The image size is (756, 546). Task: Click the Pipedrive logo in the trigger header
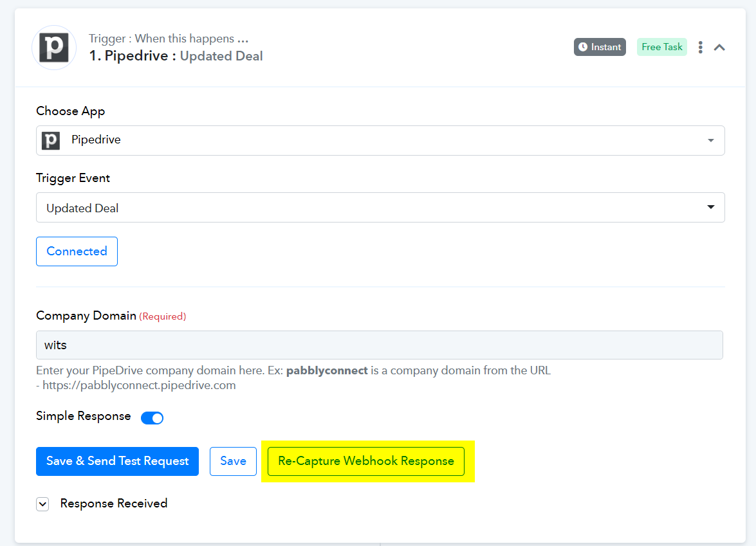point(54,47)
